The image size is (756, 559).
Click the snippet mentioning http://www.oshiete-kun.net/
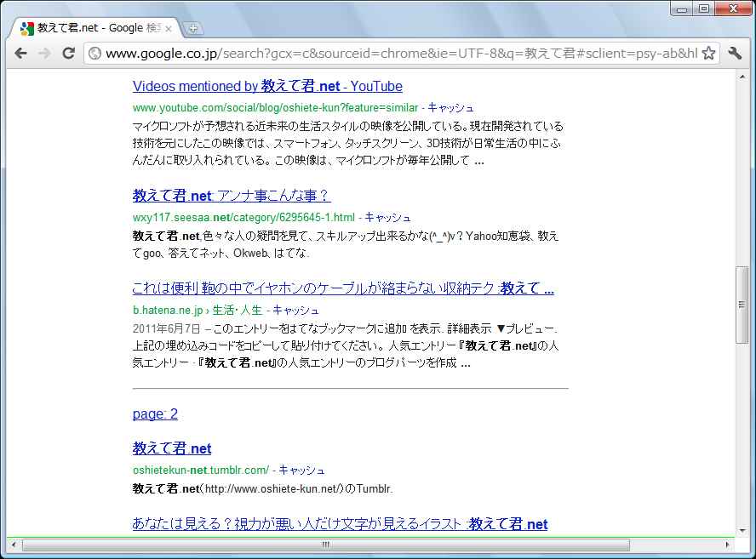(263, 488)
